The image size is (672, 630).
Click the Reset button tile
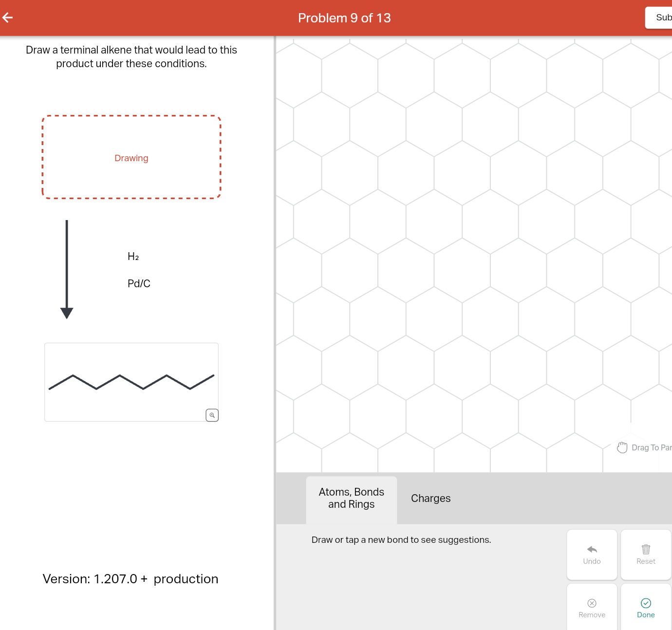pos(646,555)
